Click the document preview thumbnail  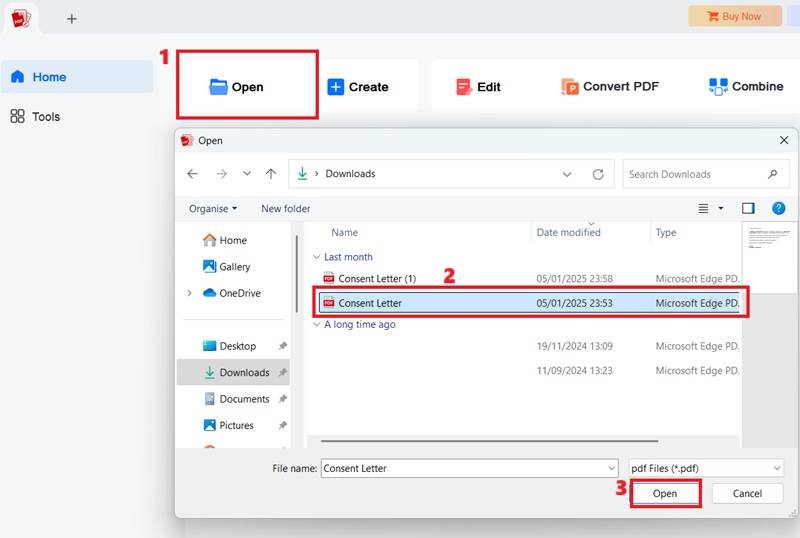click(769, 257)
